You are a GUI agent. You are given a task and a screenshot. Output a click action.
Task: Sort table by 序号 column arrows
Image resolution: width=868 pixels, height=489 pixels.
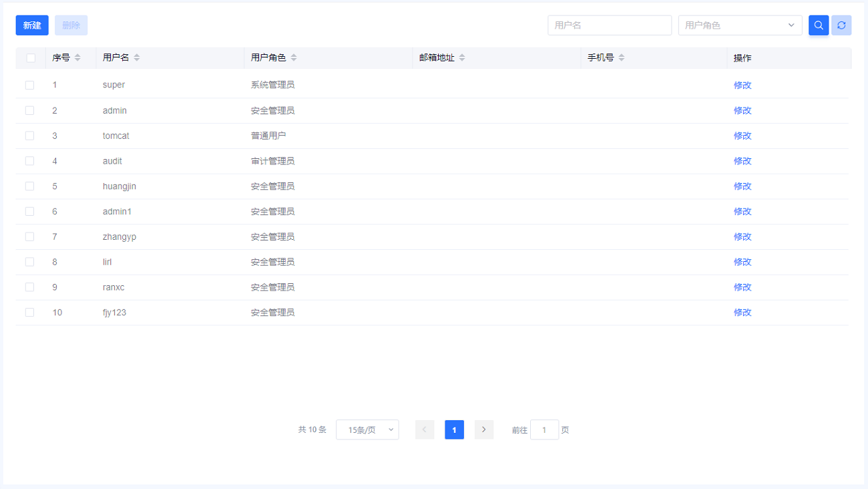(77, 58)
